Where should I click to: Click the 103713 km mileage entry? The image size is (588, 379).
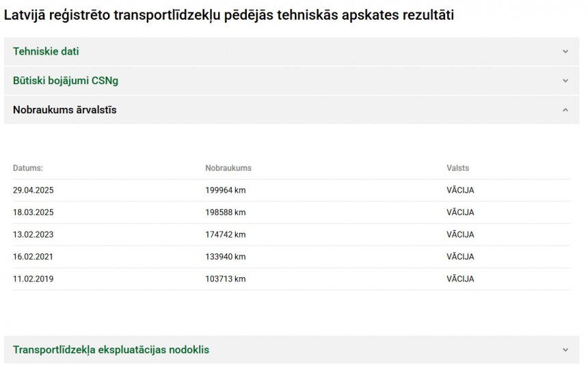coord(226,279)
